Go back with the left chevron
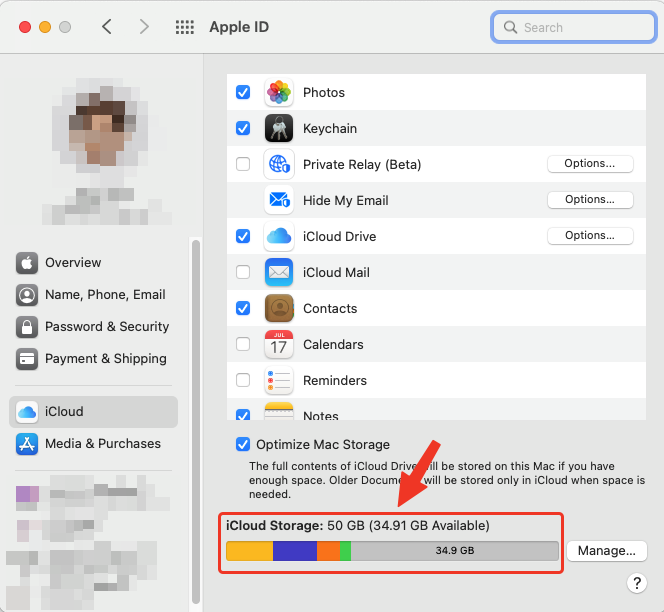 (107, 27)
